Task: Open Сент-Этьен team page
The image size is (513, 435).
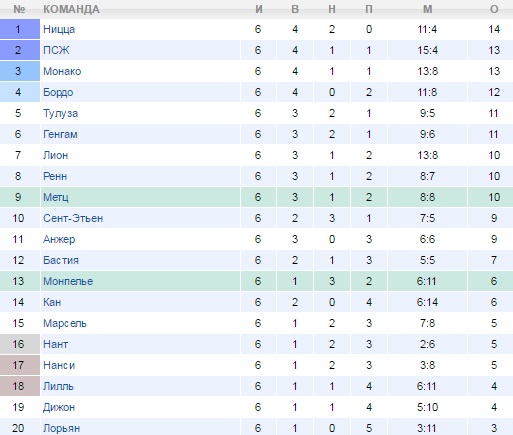Action: tap(73, 218)
